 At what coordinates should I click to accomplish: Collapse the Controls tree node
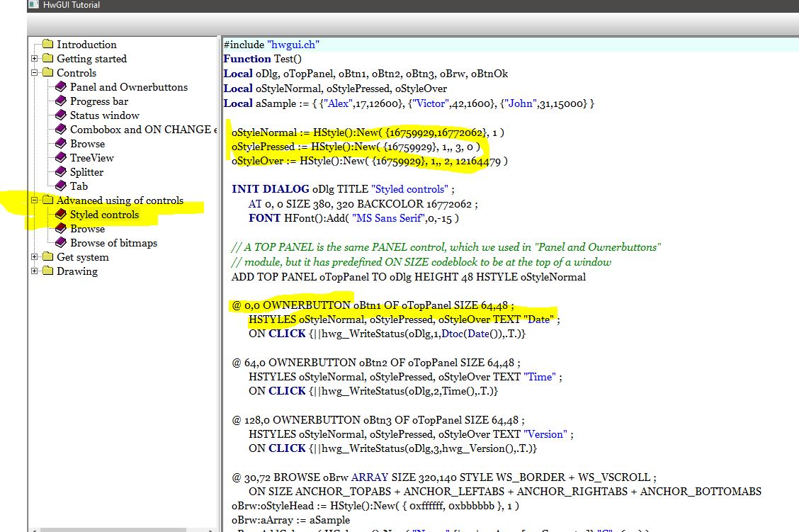click(35, 73)
